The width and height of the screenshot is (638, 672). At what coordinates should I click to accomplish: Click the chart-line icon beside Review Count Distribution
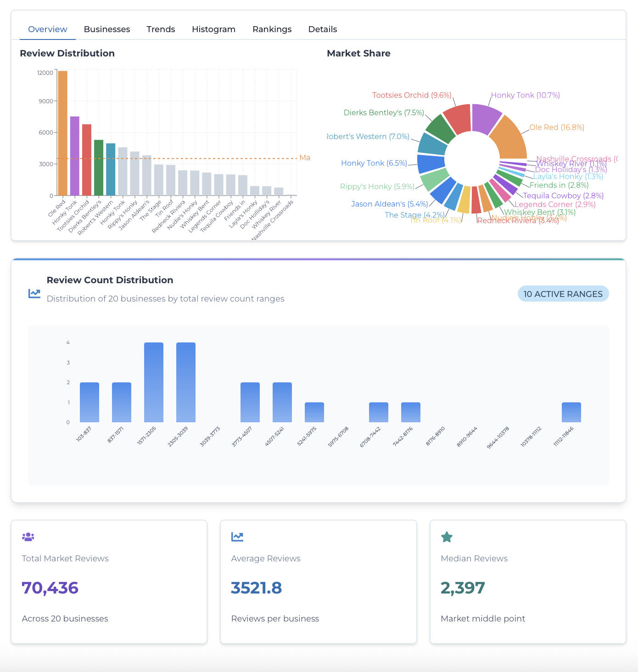pos(34,293)
